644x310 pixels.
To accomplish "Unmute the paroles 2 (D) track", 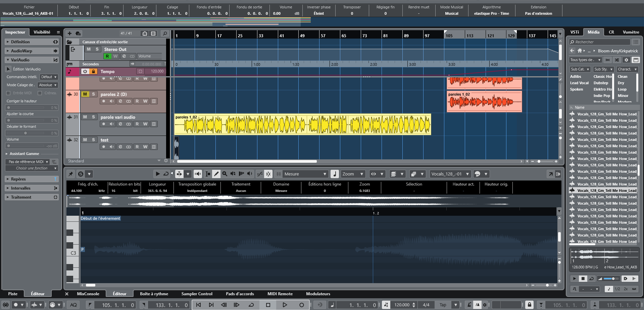I will coord(85,94).
